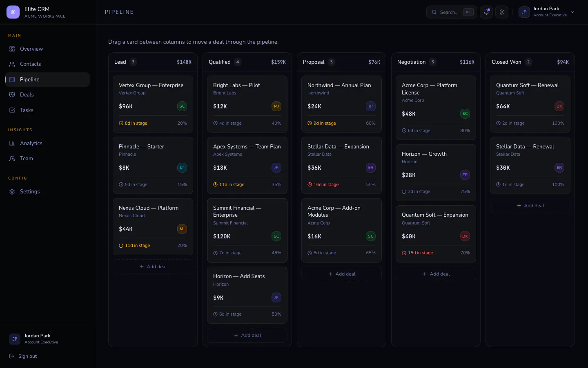This screenshot has width=588, height=368.
Task: Click the DK avatar on Quantum Soft Expansion
Action: coord(465,236)
